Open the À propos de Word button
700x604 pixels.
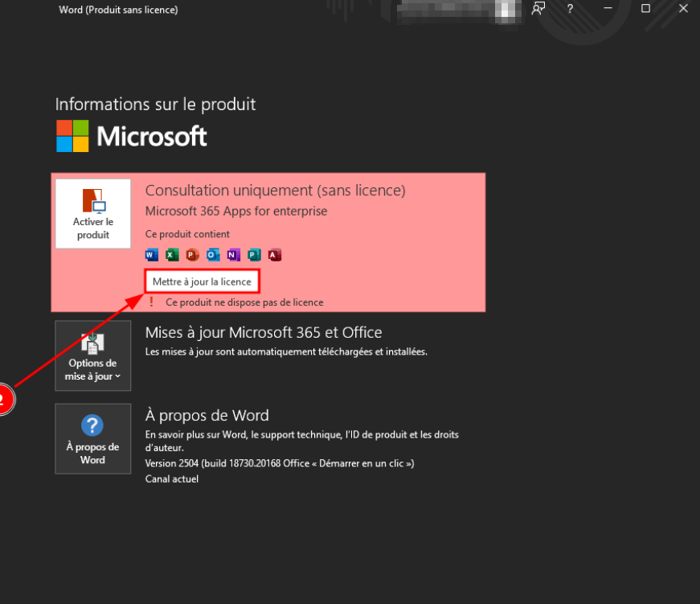click(93, 438)
